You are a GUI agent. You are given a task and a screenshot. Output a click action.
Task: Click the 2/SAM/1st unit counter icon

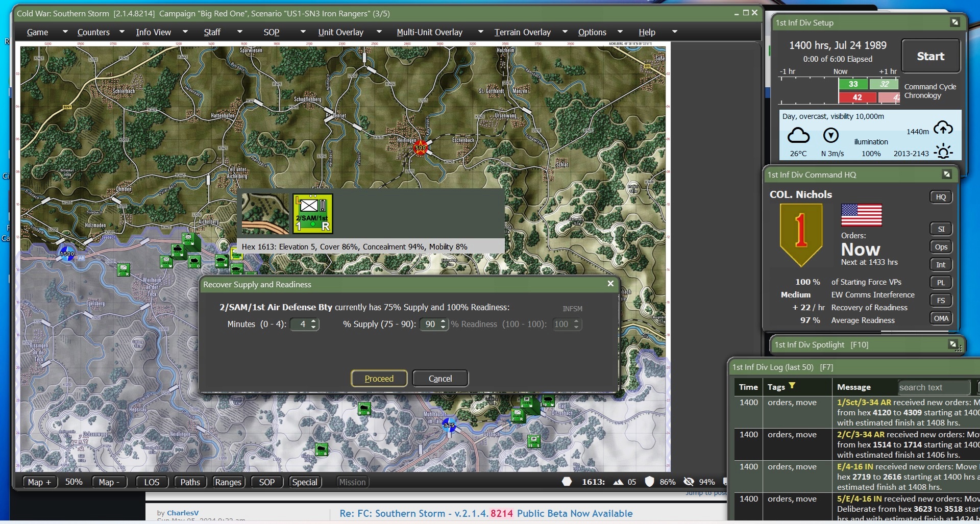coord(312,213)
